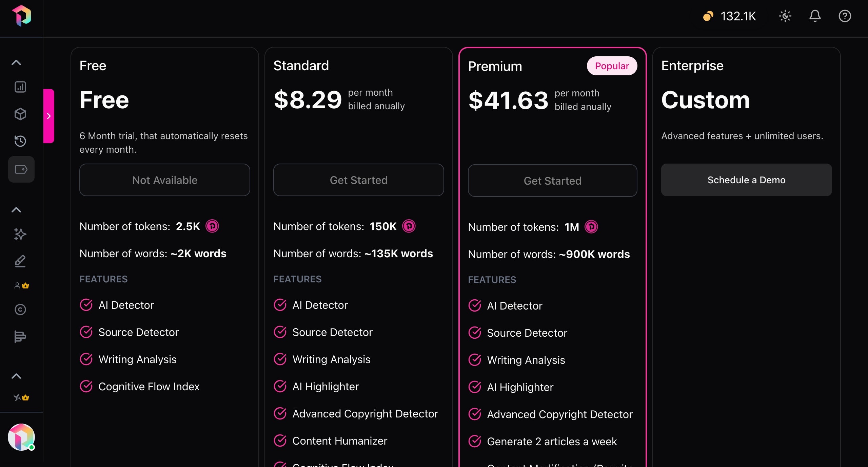Click the 3D cube icon in sidebar
Screen dimensions: 868x467
(20, 114)
